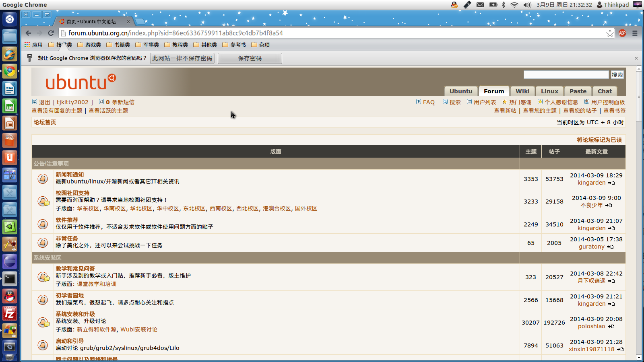Open the Thinkpad user menu
644x362 pixels.
[613, 5]
